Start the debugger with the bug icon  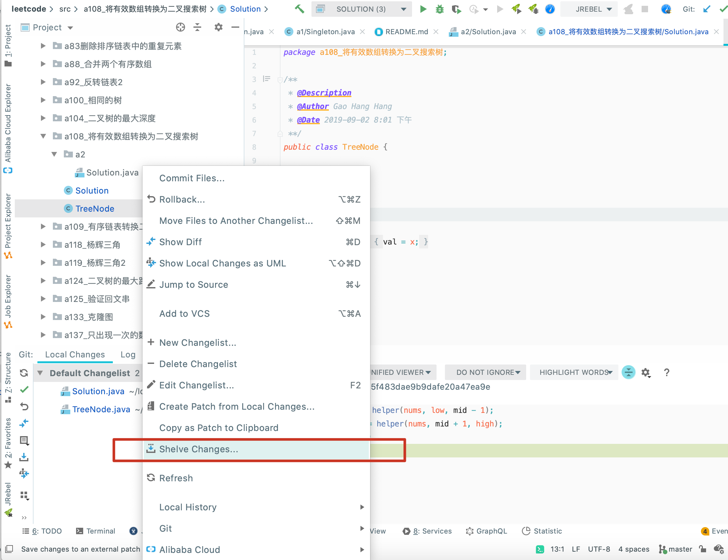tap(439, 9)
